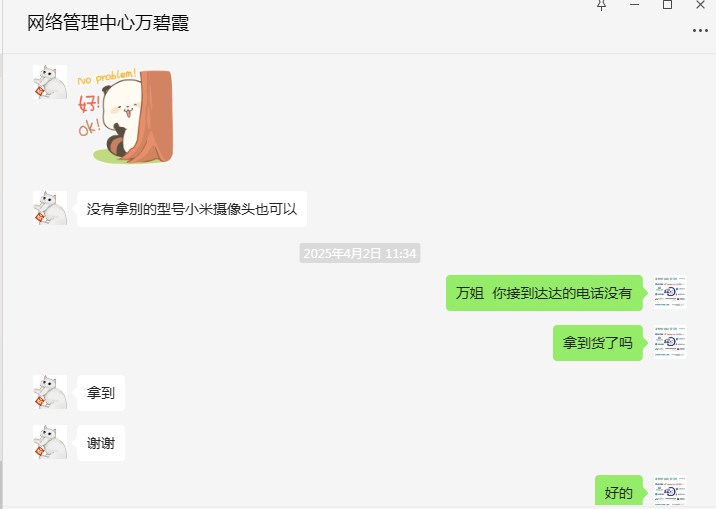716x509 pixels.
Task: Select the 万姐 你接到达达的电话没有 bubble
Action: [544, 293]
